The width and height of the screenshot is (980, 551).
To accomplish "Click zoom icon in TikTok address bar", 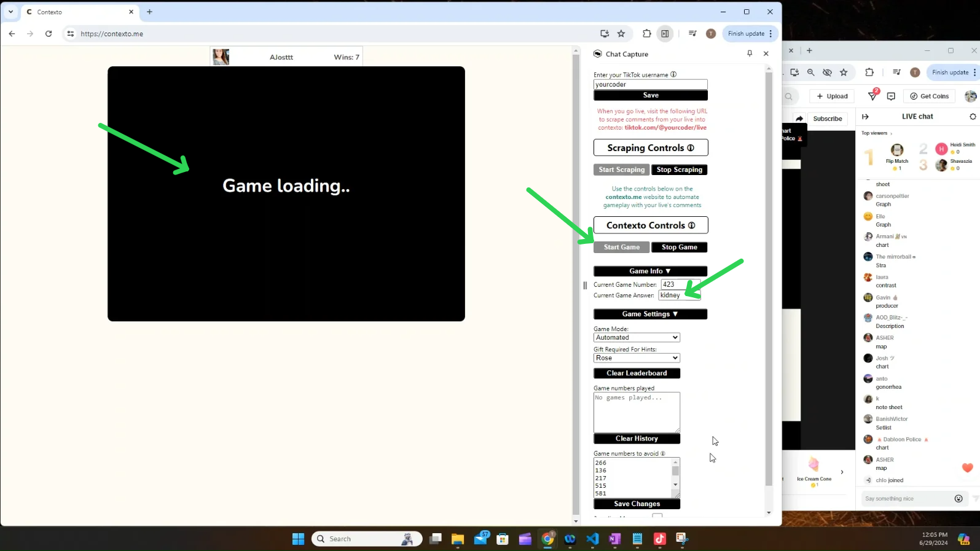I will pos(811,72).
